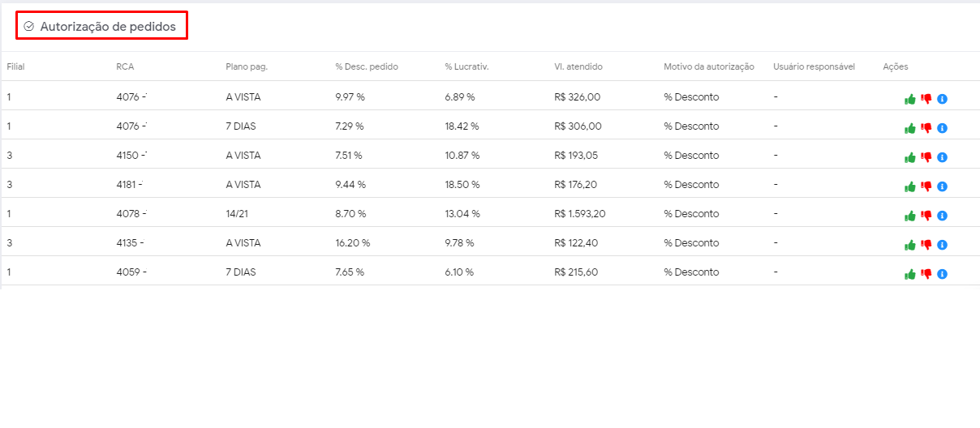This screenshot has height=428, width=980.
Task: Sort by the % Desc. pedido column
Action: point(367,66)
